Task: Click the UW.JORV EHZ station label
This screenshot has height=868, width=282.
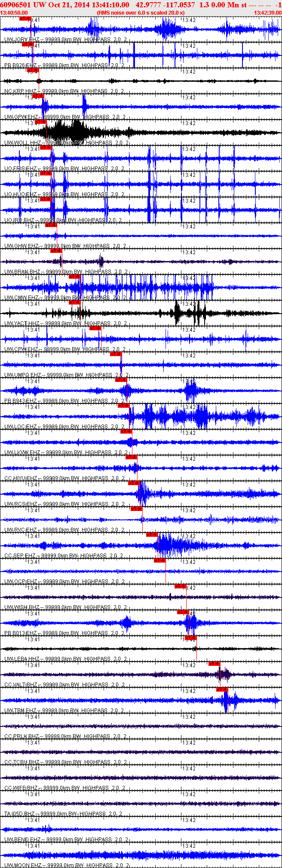Action: (x=21, y=40)
